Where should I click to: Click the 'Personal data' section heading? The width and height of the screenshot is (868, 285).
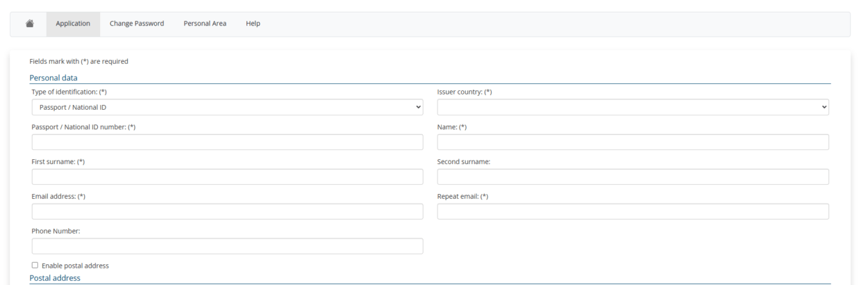click(x=53, y=78)
